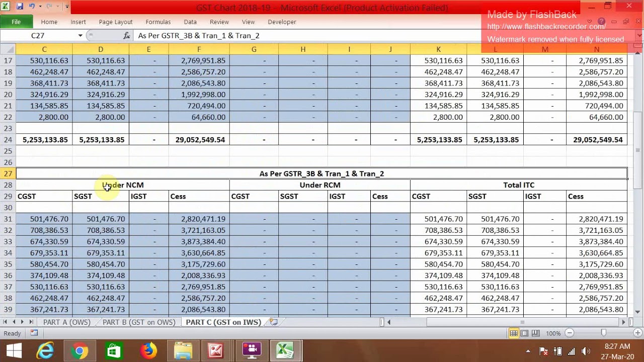This screenshot has height=362, width=644.
Task: Go to next sheet tab arrow
Action: tap(23, 322)
